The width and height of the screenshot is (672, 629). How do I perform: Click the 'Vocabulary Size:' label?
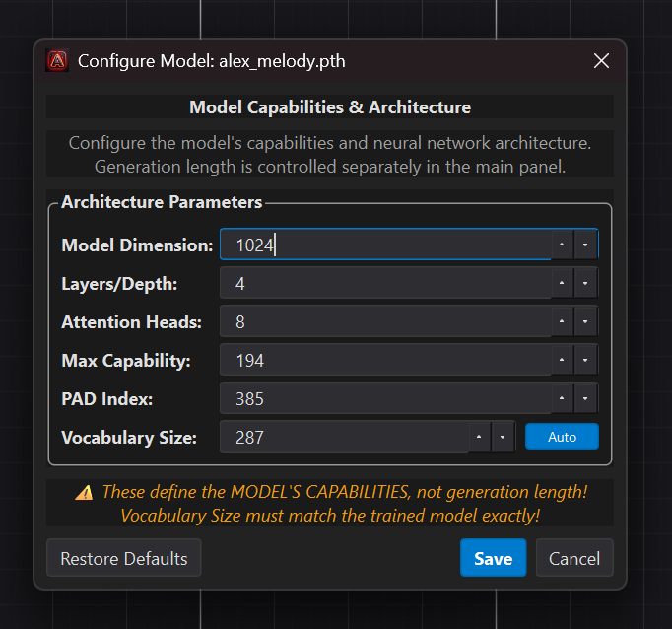[129, 438]
